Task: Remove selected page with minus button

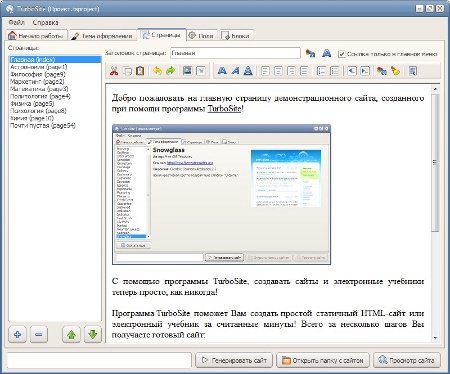Action: 39,334
